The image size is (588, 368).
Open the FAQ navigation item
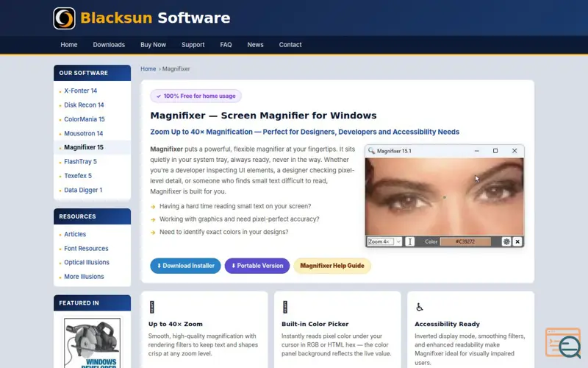226,45
